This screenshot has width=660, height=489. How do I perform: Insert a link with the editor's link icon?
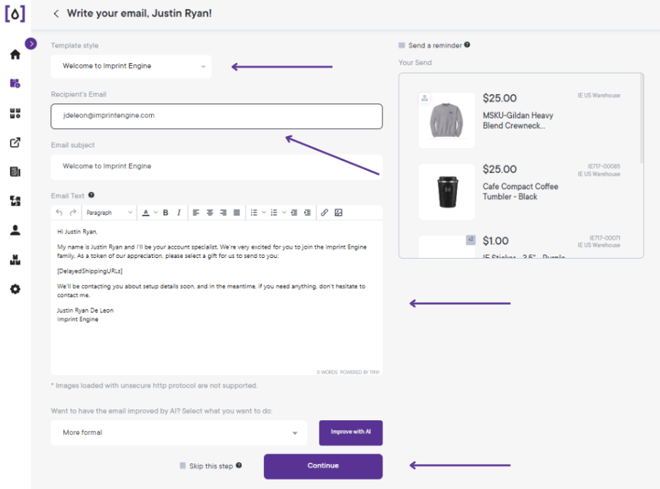point(324,213)
